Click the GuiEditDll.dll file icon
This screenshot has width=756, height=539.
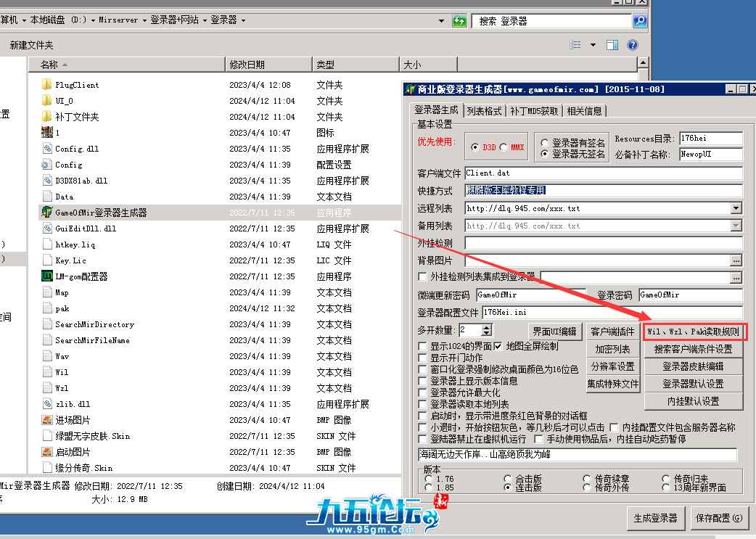(46, 228)
